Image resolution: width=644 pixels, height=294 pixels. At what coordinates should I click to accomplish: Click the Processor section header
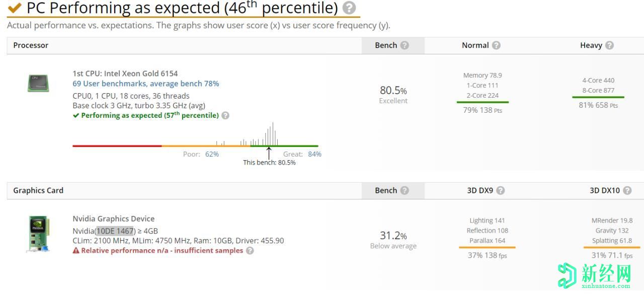click(x=31, y=45)
